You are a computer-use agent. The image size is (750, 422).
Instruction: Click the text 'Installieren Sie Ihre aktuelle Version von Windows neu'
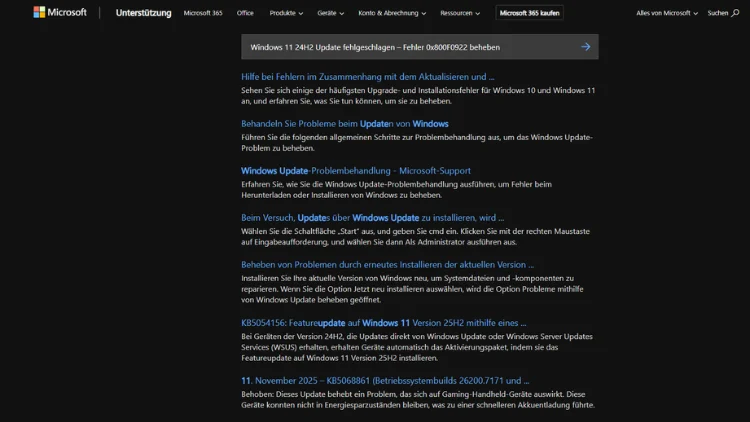tap(341, 278)
